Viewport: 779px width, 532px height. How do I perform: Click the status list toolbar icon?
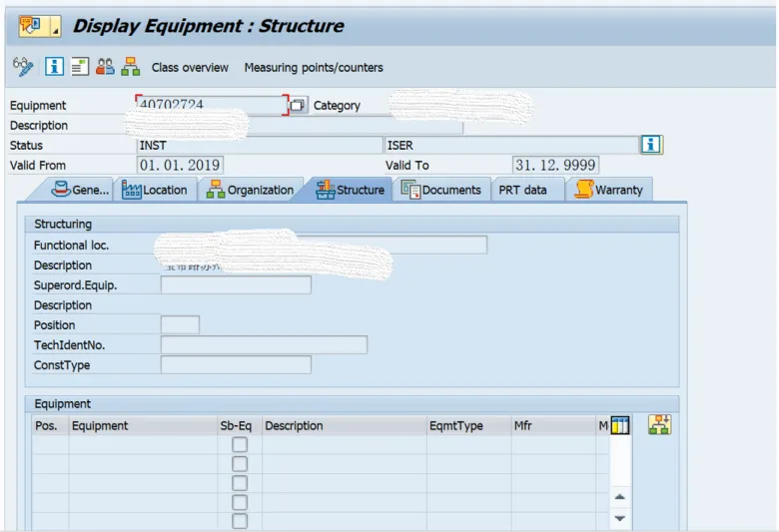coord(80,66)
